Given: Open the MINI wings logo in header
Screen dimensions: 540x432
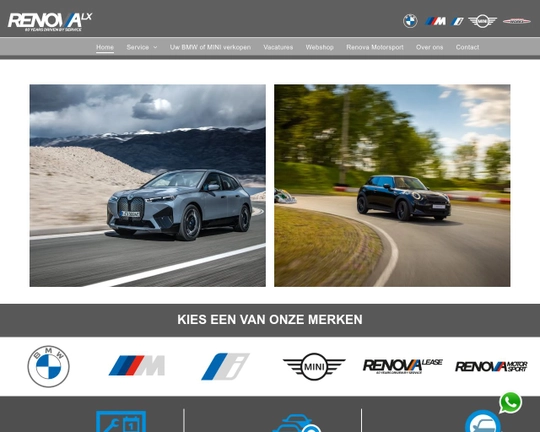Looking at the screenshot, I should [x=482, y=21].
